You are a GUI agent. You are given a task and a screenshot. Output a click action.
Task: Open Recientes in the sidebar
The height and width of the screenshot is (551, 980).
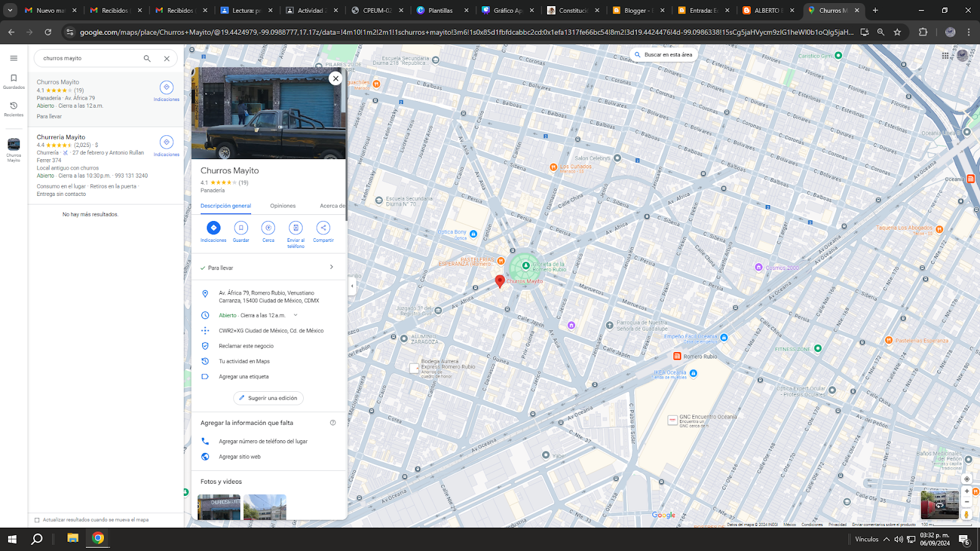tap(13, 109)
